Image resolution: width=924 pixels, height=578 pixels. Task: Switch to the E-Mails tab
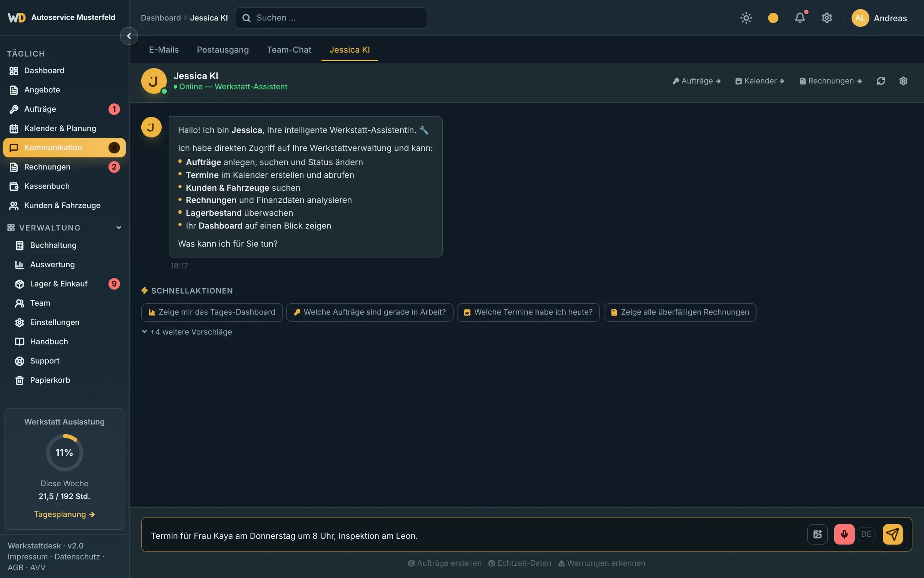[164, 50]
